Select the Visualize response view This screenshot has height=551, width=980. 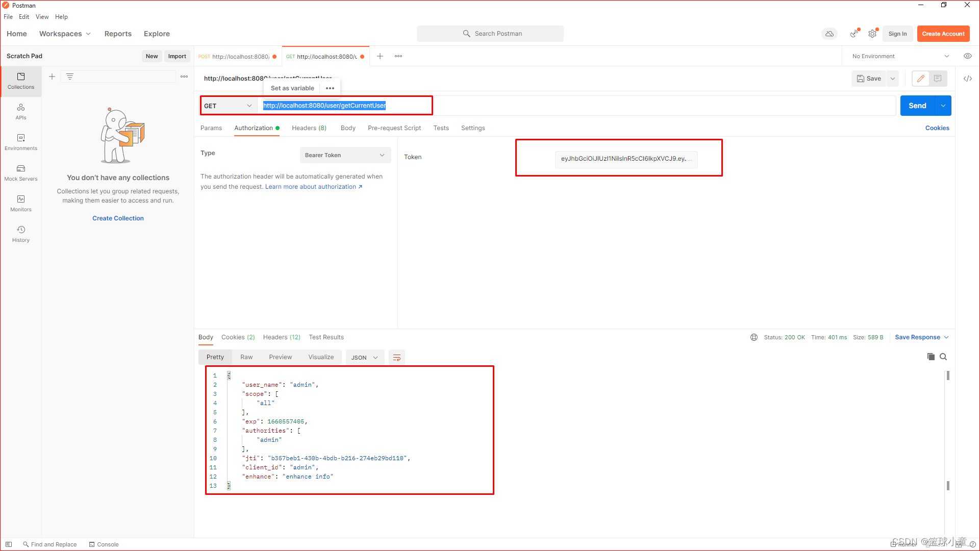tap(321, 357)
